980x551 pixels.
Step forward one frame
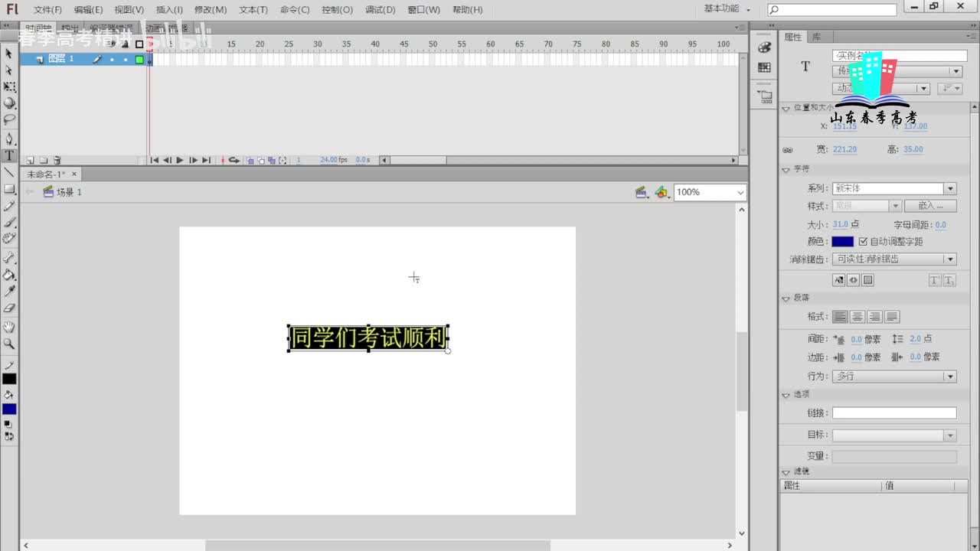point(193,160)
